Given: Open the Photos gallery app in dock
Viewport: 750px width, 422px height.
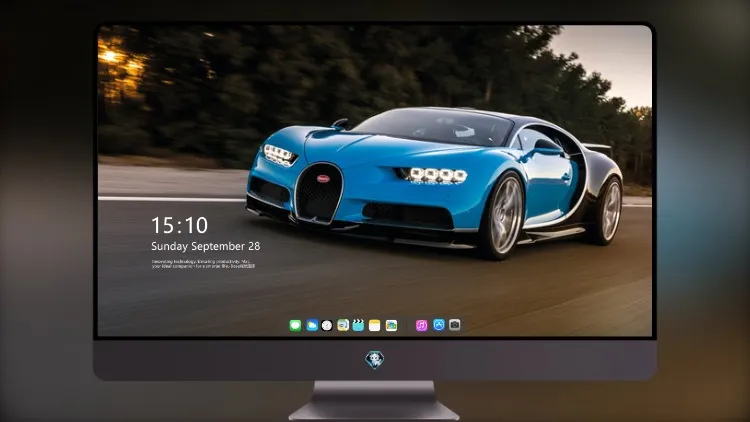Looking at the screenshot, I should point(391,325).
